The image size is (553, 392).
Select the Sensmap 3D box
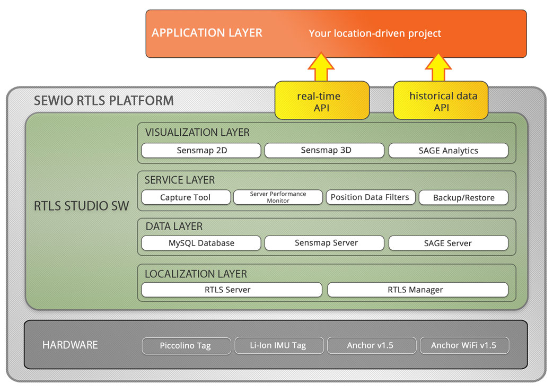(x=324, y=150)
